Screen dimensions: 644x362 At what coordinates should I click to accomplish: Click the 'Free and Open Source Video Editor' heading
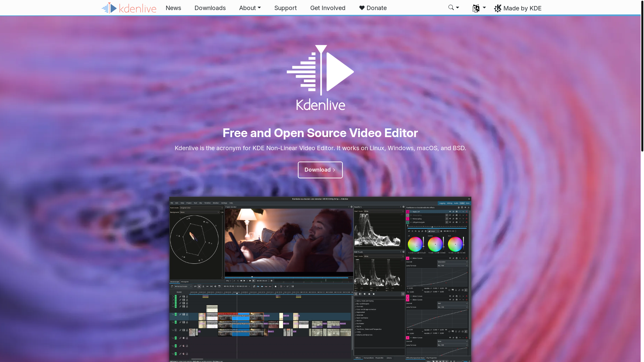coord(320,133)
